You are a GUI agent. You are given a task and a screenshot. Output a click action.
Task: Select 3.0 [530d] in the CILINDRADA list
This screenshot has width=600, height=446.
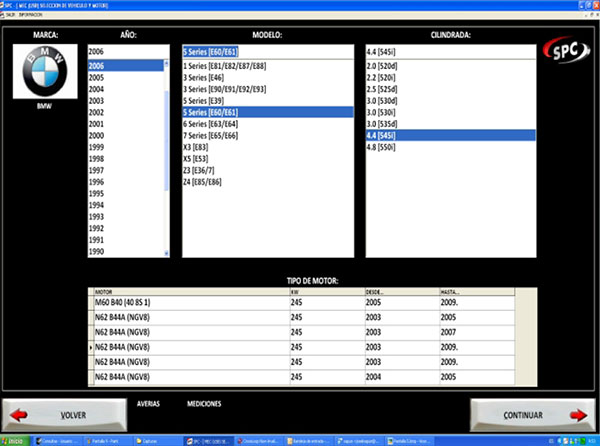[386, 101]
